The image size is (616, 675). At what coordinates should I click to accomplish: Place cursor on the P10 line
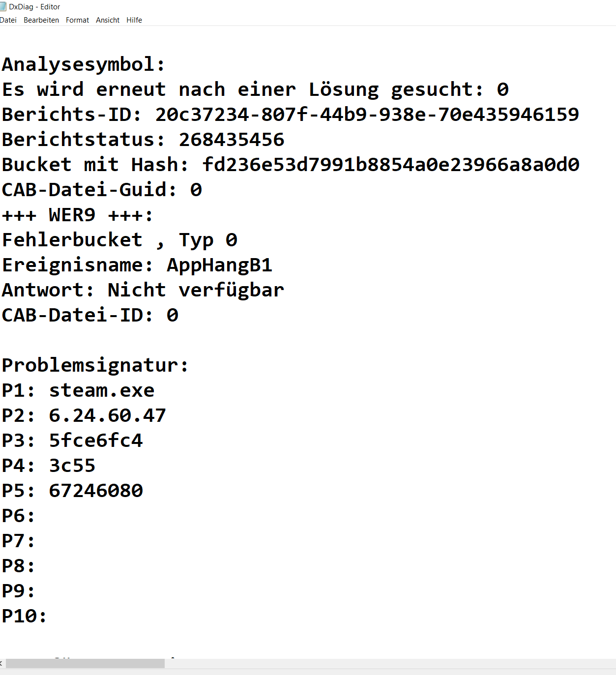25,616
